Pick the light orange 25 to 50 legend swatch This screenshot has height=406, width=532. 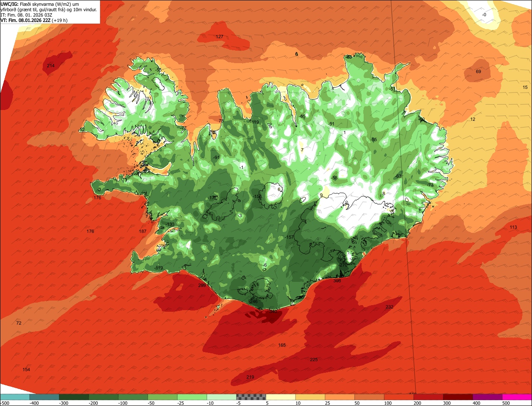point(339,397)
